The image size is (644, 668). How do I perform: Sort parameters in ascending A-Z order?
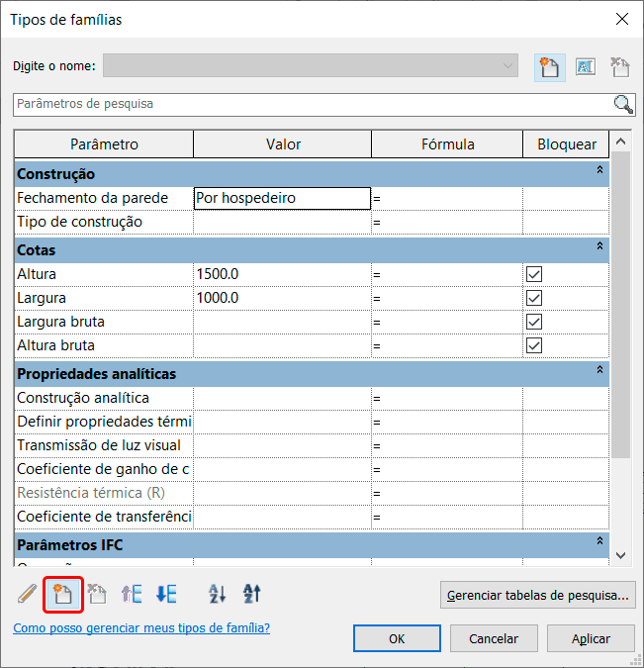coord(218,594)
